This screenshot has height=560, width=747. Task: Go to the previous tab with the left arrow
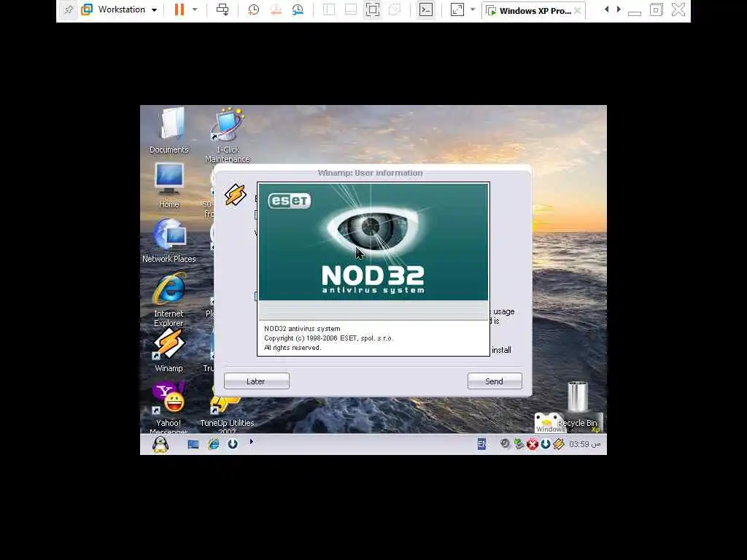coord(606,9)
